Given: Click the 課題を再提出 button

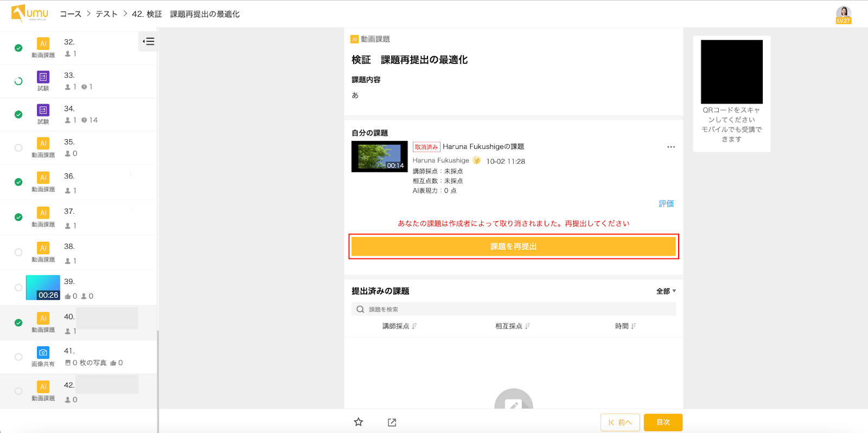Looking at the screenshot, I should pos(513,247).
